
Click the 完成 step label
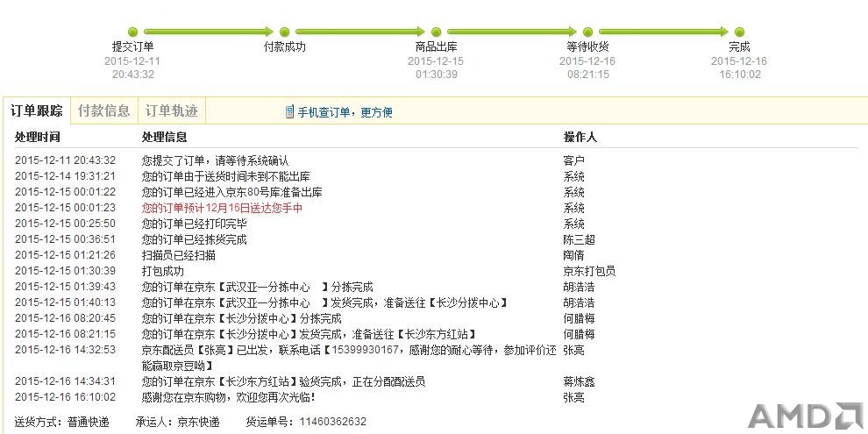point(739,47)
